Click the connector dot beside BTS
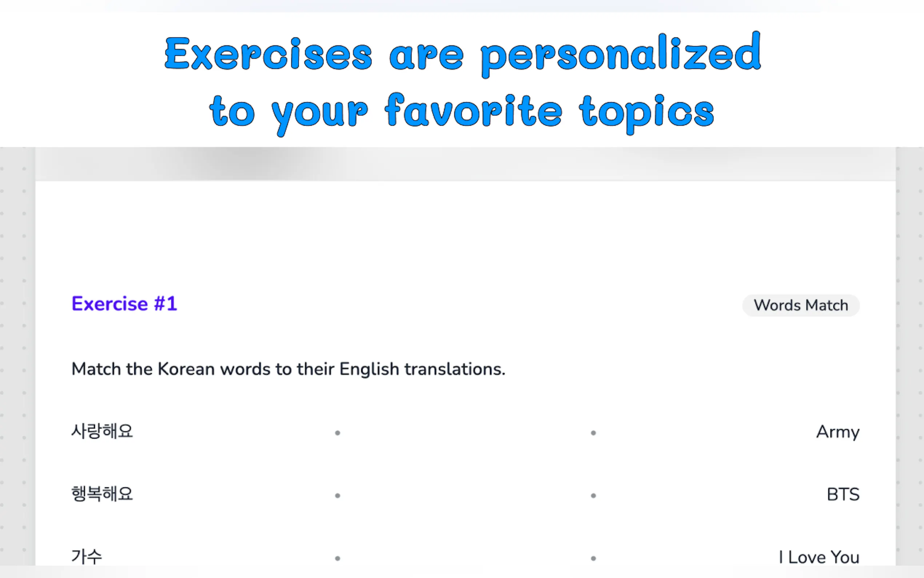Viewport: 924px width, 578px height. tap(593, 496)
